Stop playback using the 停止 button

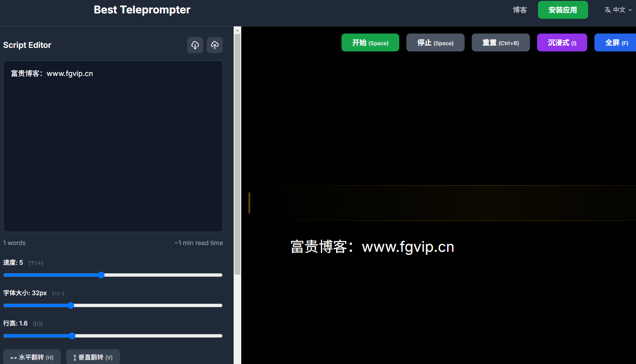click(435, 43)
